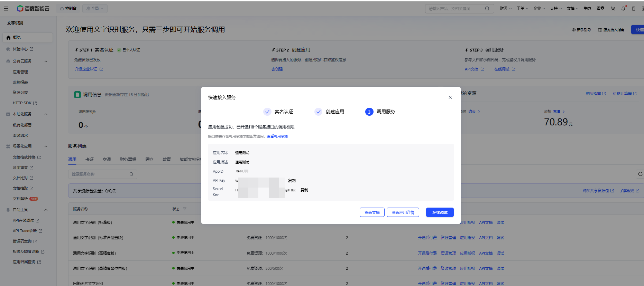Open 应用归属查询 in sidebar
The image size is (644, 286).
pyautogui.click(x=27, y=262)
